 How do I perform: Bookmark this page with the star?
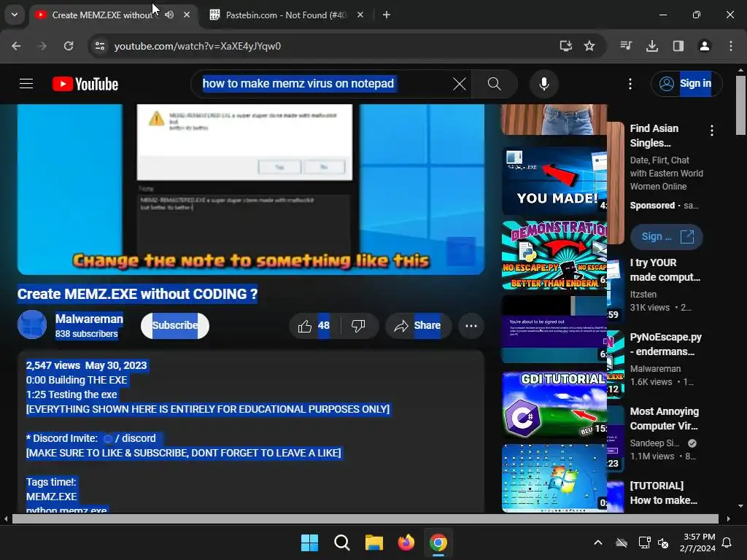coord(589,46)
